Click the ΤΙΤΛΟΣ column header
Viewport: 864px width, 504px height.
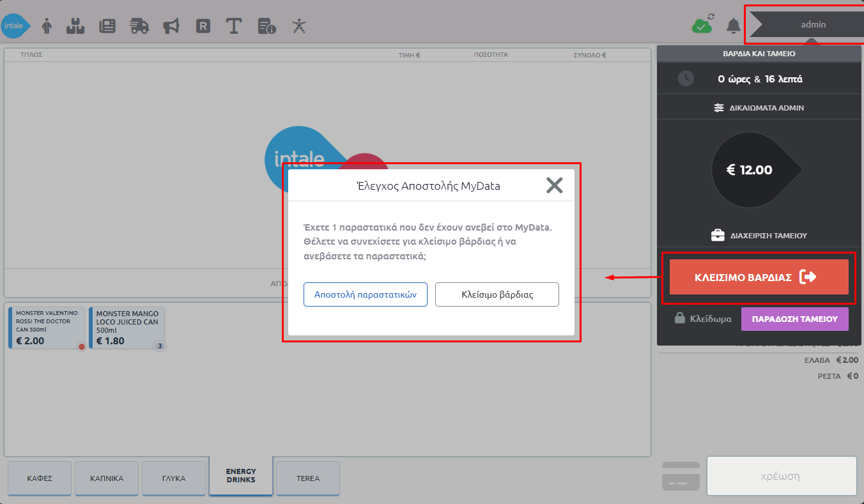pos(31,55)
